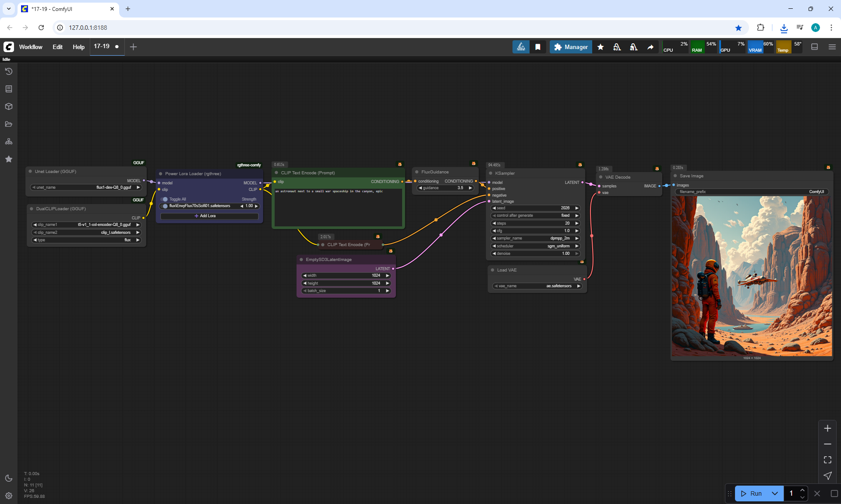Toggle the Toggle All lora switch

click(165, 199)
